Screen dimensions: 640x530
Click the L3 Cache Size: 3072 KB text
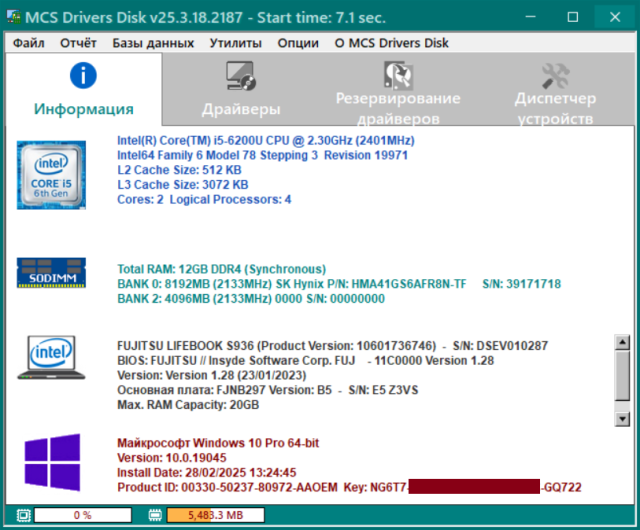[182, 185]
